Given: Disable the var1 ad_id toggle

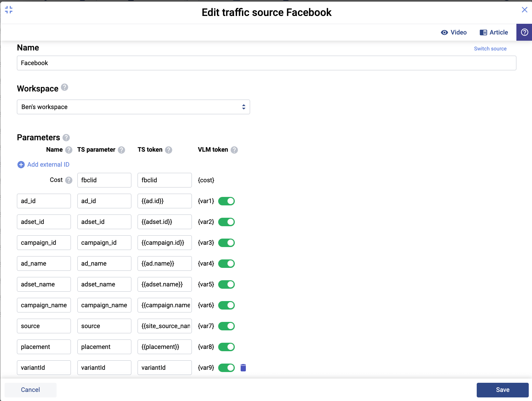Looking at the screenshot, I should (226, 201).
